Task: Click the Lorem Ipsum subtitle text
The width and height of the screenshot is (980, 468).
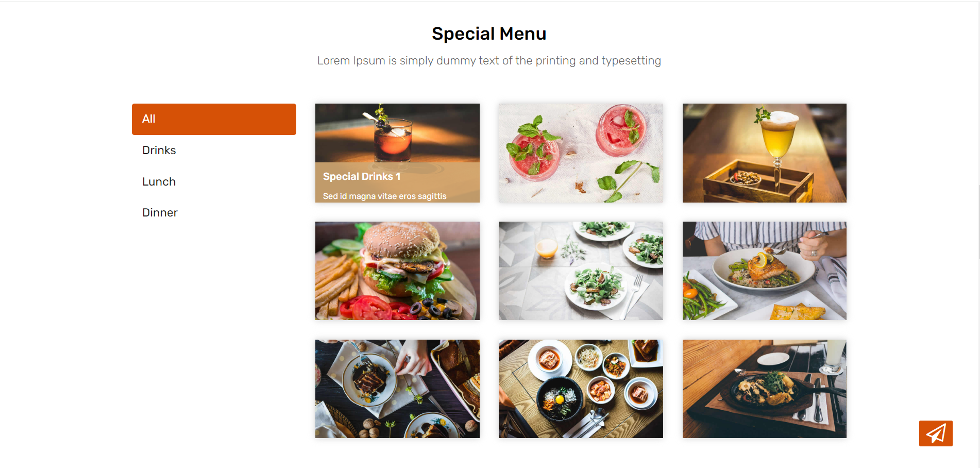Action: coord(489,61)
